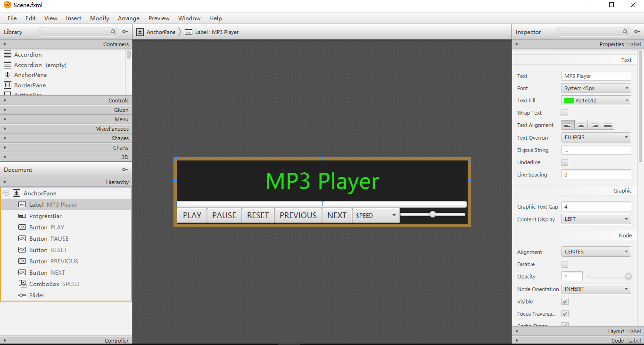
Task: Uncheck the Visible checkbox
Action: click(565, 302)
